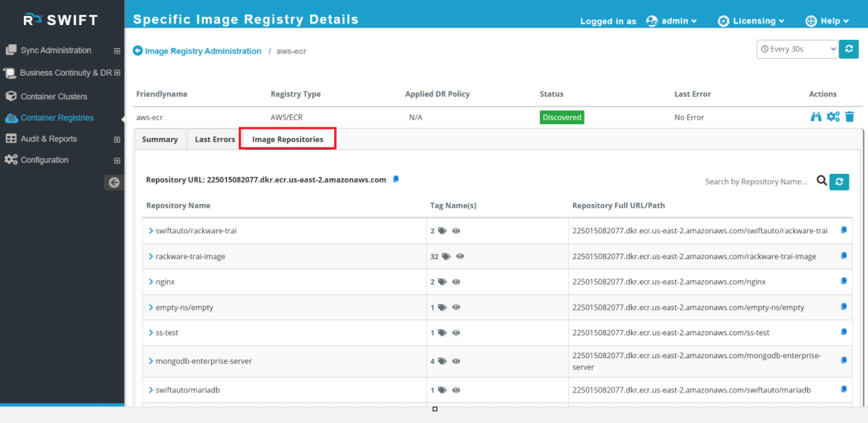Viewport: 868px width, 423px height.
Task: Expand the swiftauto/mariadb repository row
Action: [x=151, y=390]
